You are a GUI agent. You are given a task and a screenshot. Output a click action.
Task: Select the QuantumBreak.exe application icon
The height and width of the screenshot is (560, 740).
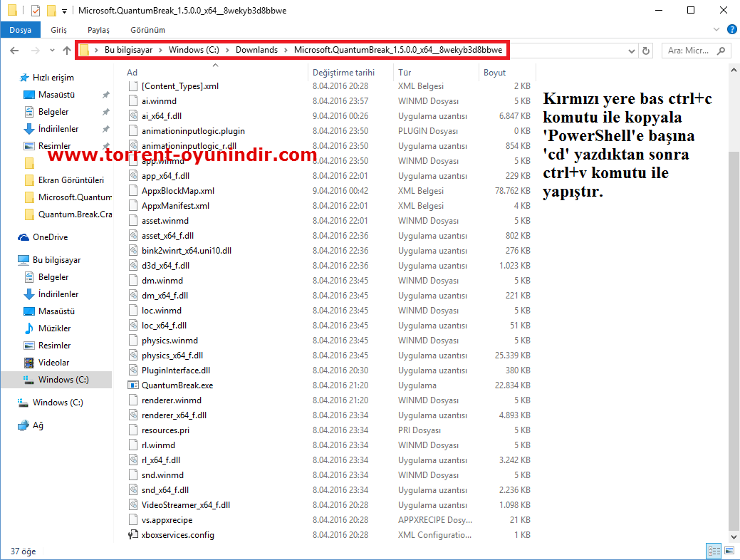133,385
